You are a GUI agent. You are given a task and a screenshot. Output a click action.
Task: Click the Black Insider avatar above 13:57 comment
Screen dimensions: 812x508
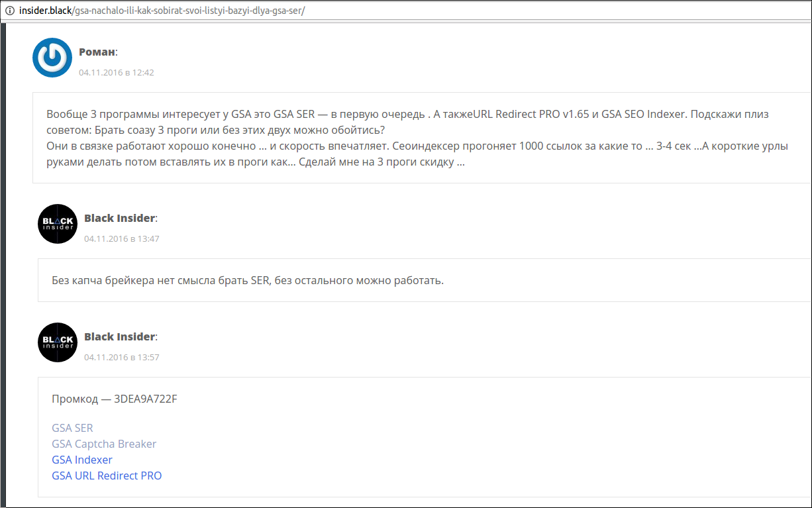click(58, 342)
